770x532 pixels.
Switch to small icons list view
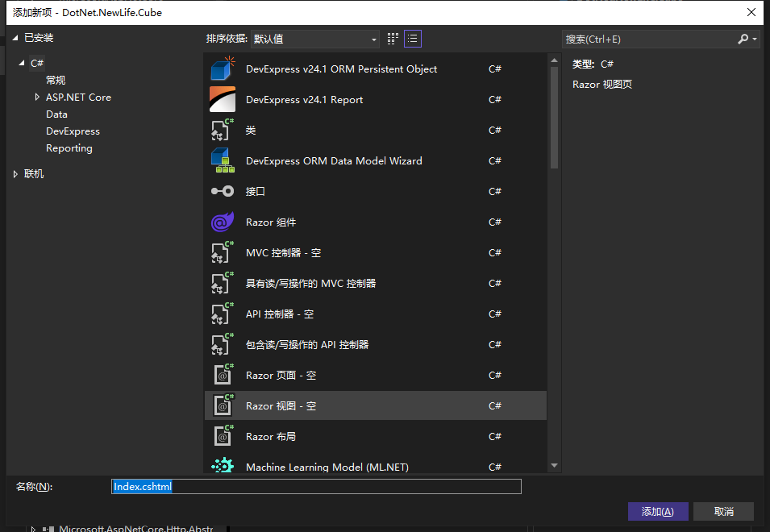(413, 39)
